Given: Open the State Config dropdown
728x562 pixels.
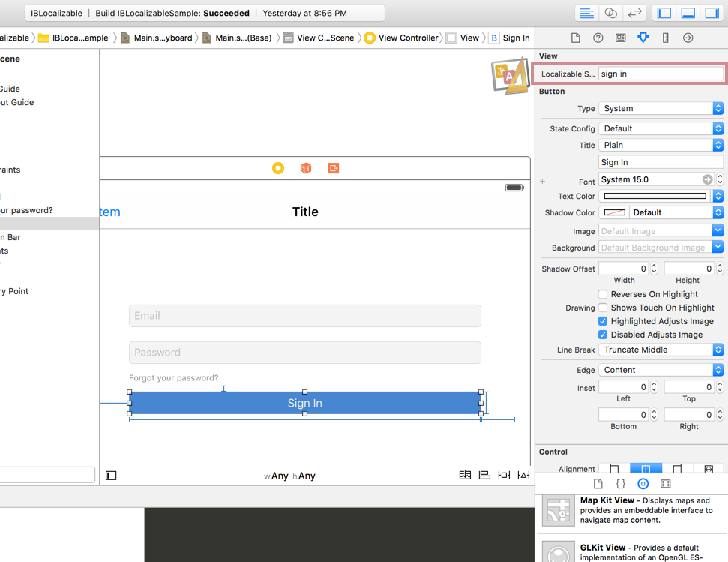Looking at the screenshot, I should coord(661,128).
